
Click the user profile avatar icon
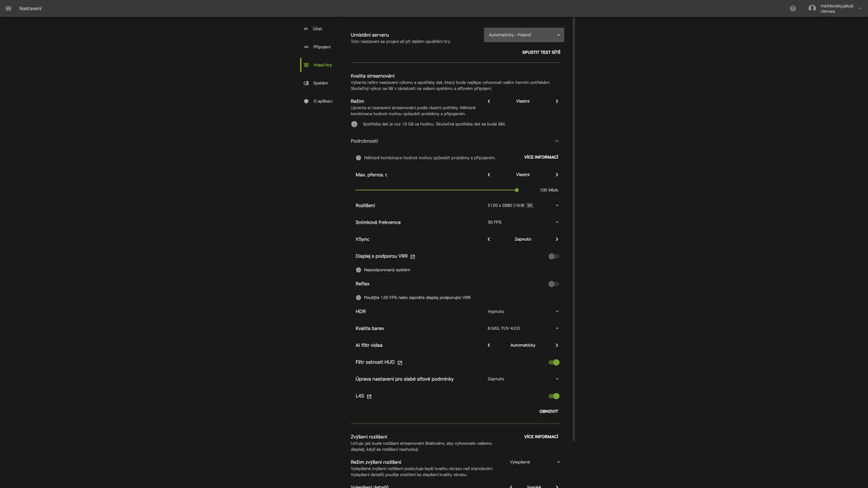coord(812,8)
